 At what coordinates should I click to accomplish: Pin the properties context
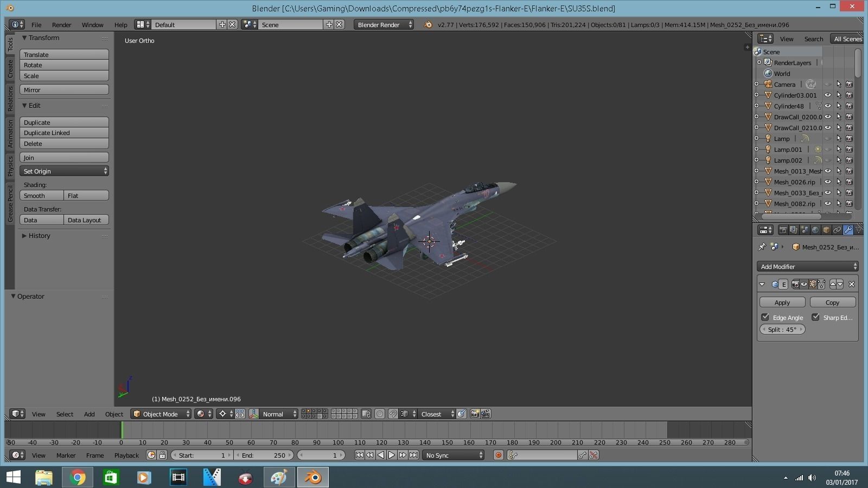(x=762, y=247)
